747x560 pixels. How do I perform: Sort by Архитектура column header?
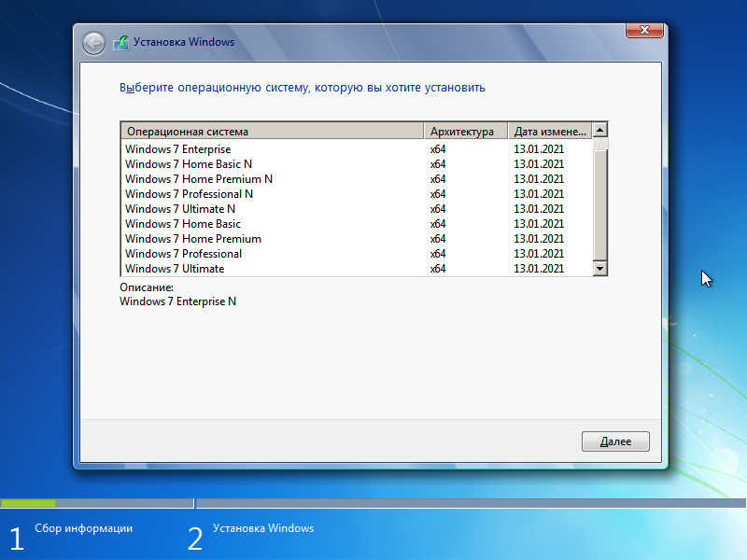point(466,131)
